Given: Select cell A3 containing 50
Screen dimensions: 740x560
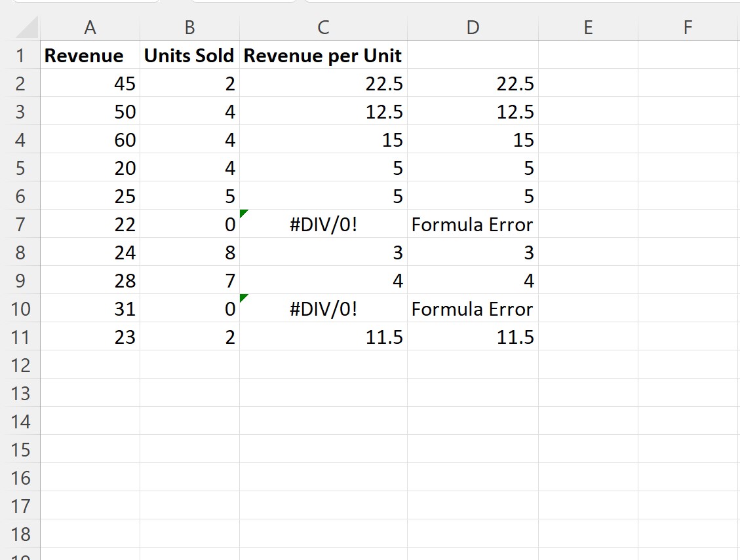Looking at the screenshot, I should coord(90,111).
